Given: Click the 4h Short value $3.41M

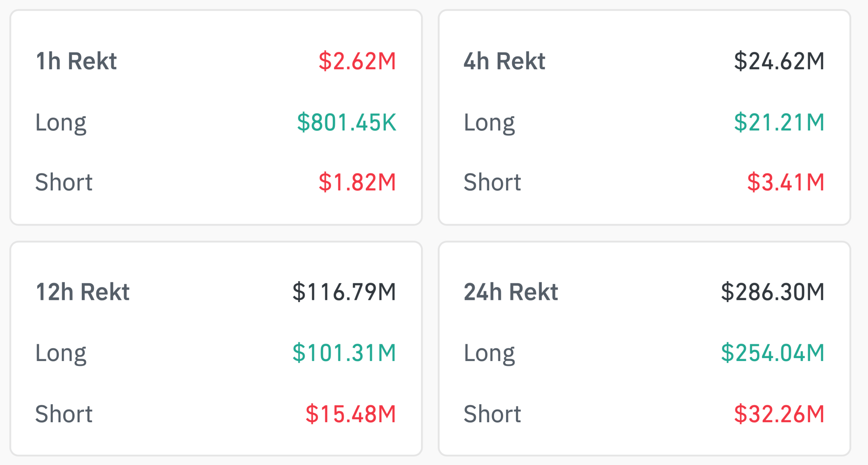Looking at the screenshot, I should 786,182.
